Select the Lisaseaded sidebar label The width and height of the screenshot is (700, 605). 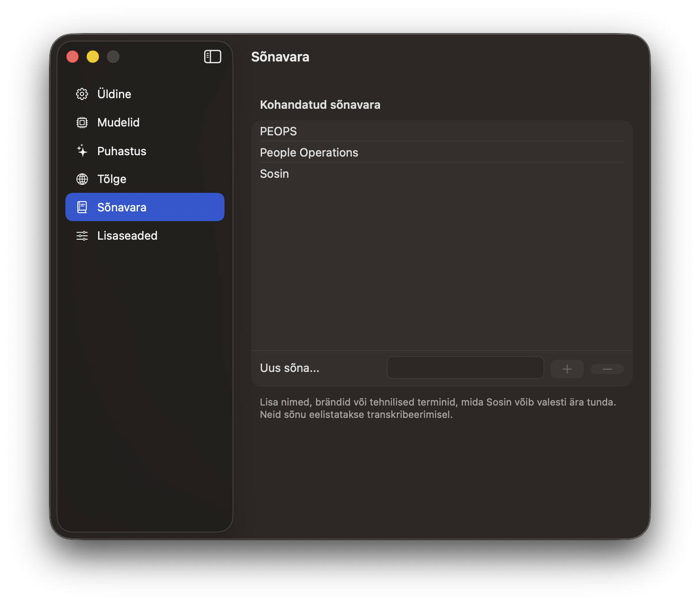pyautogui.click(x=127, y=236)
